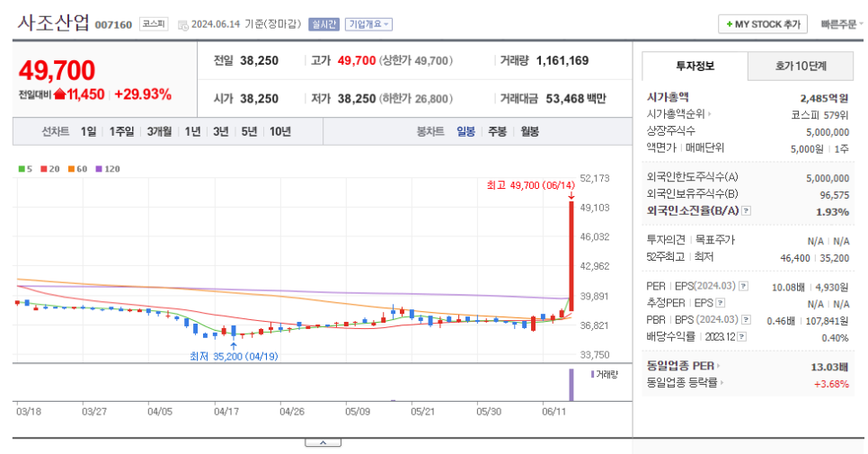Click the 하한가 26,800 text
This screenshot has width=868, height=454.
click(416, 99)
